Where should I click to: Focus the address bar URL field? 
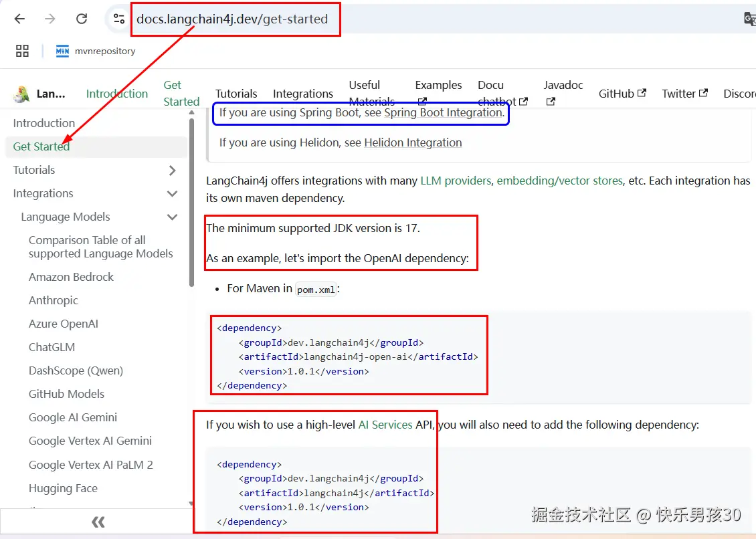[232, 19]
